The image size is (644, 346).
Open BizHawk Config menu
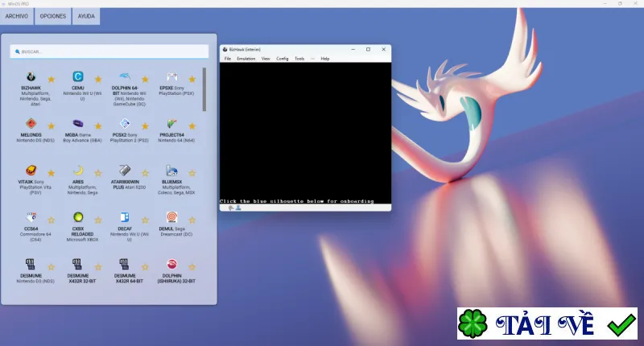283,59
